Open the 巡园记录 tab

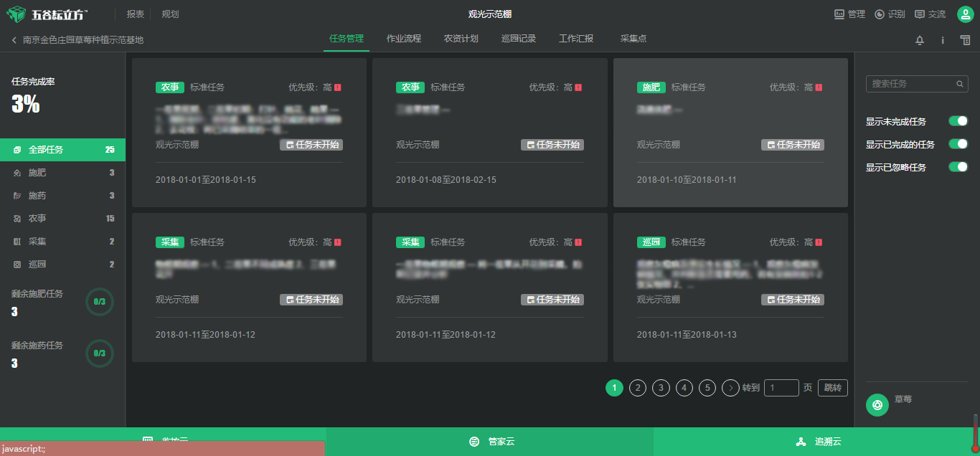point(519,39)
